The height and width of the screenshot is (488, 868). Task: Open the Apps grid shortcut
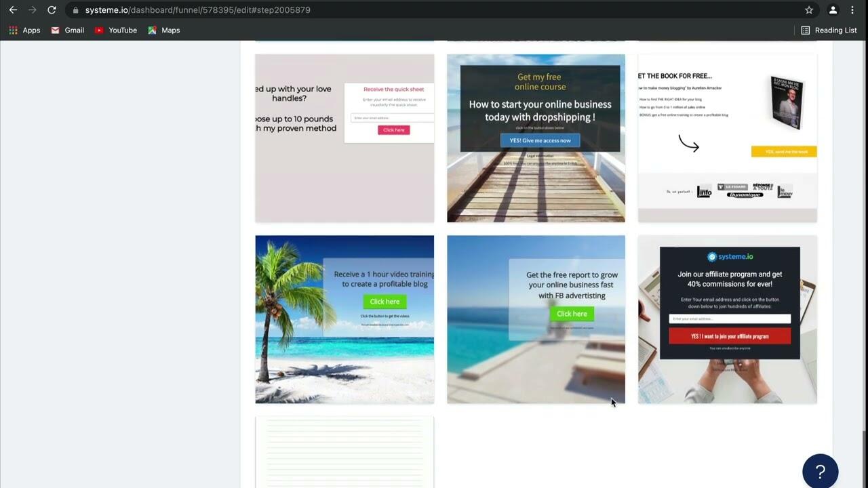pyautogui.click(x=24, y=30)
